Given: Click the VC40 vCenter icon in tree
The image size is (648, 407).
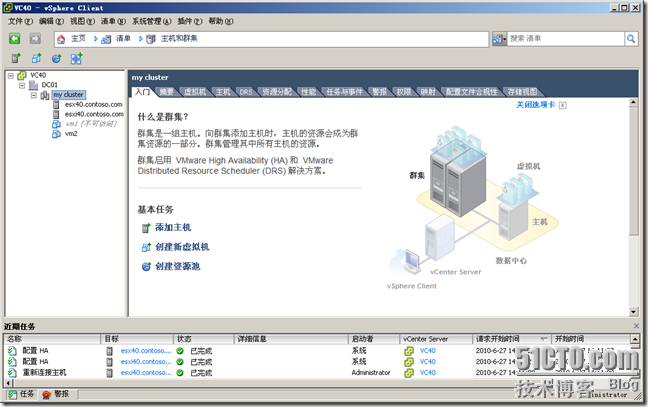Looking at the screenshot, I should point(22,75).
